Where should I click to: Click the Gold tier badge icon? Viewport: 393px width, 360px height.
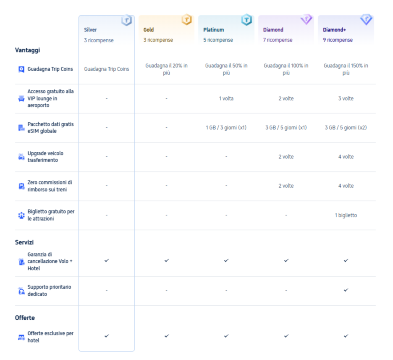click(187, 20)
